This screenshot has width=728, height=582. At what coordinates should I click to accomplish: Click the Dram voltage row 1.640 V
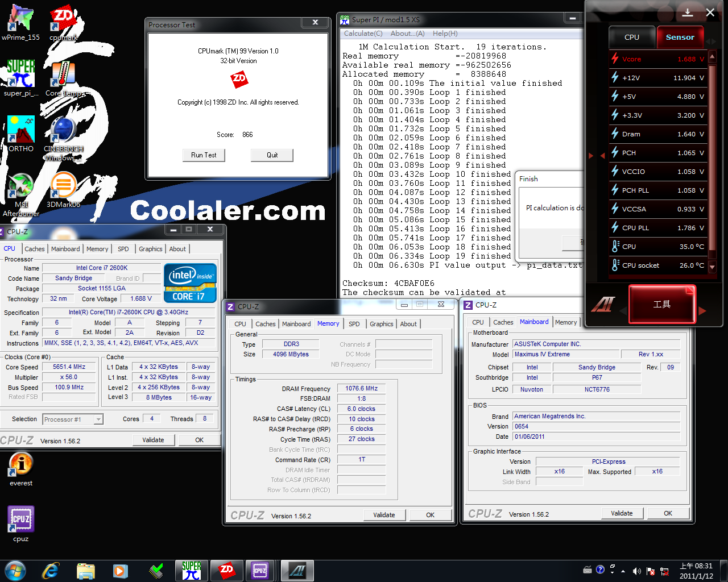click(x=658, y=134)
